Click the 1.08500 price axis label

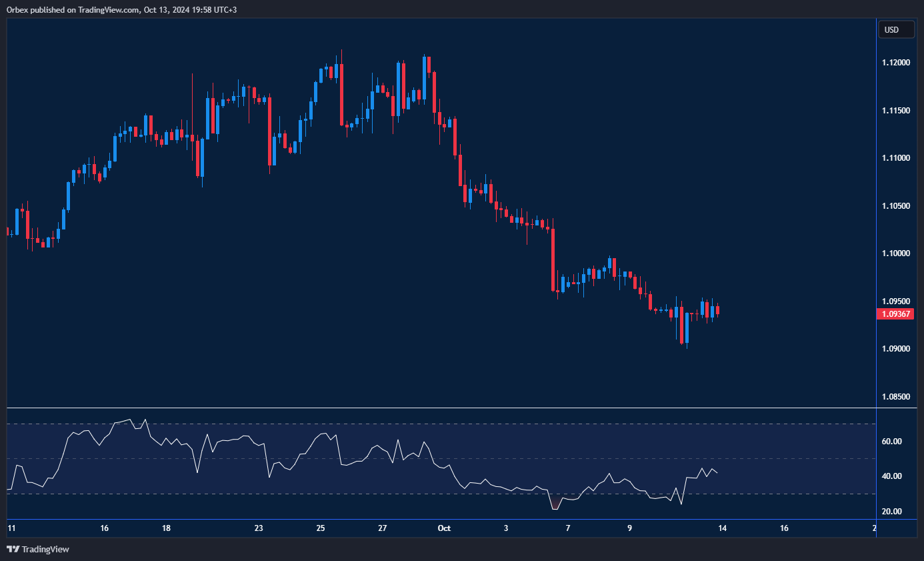click(x=895, y=397)
